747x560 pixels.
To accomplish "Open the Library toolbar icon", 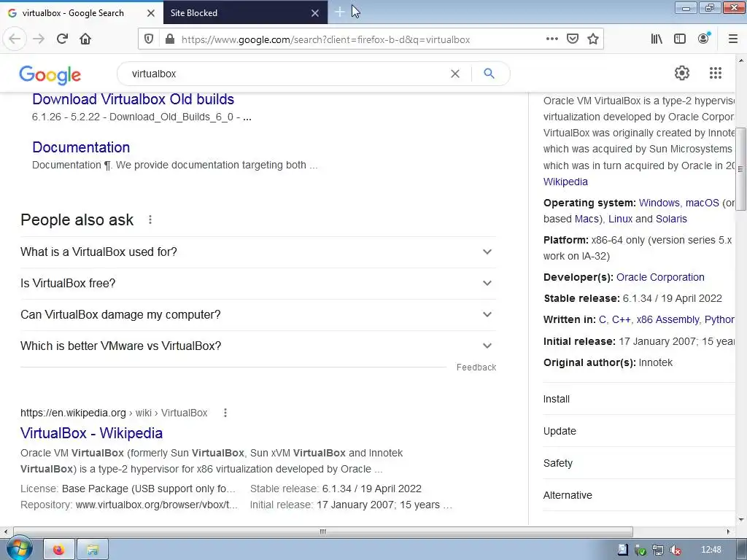I will 657,39.
